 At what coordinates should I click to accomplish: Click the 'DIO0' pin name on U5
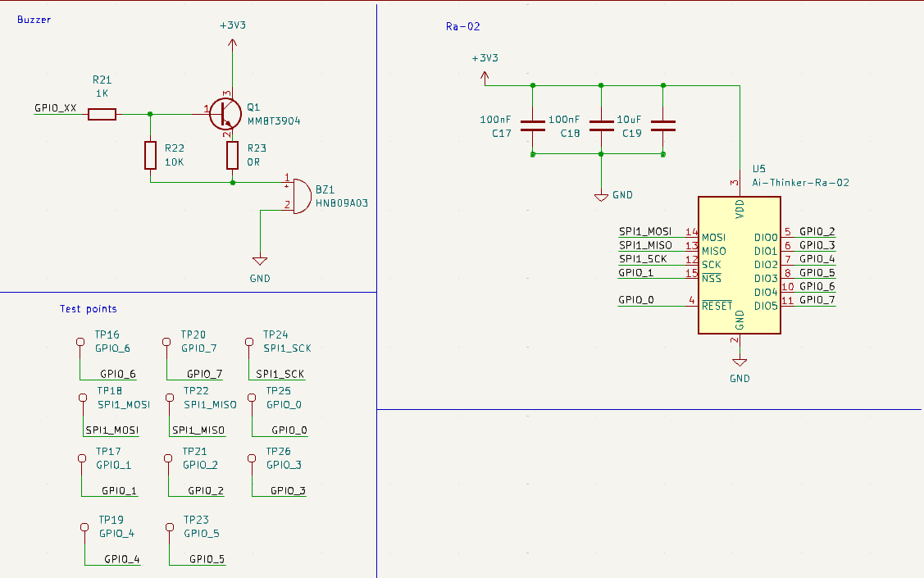[766, 238]
